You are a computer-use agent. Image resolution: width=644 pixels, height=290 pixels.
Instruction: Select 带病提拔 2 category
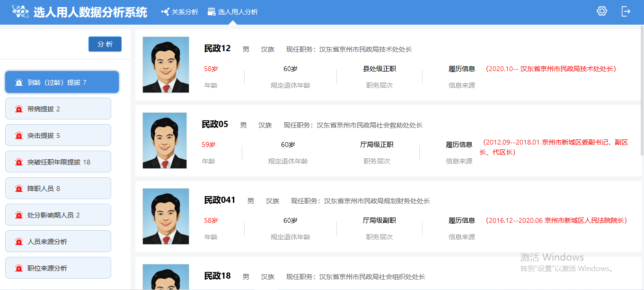pyautogui.click(x=58, y=109)
